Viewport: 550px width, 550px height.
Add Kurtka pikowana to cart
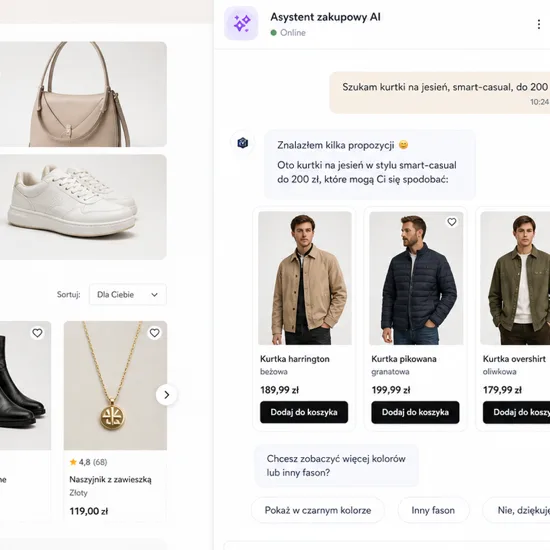[x=415, y=412]
